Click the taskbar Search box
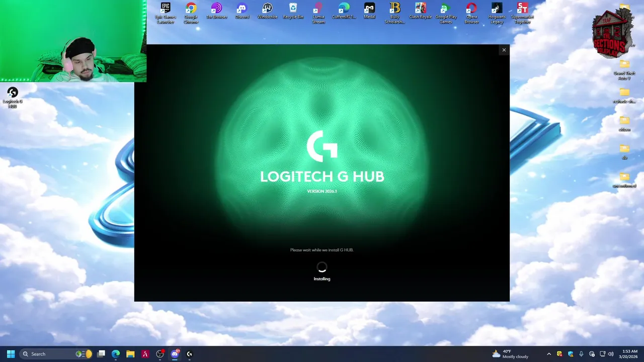The width and height of the screenshot is (644, 362). 57,354
